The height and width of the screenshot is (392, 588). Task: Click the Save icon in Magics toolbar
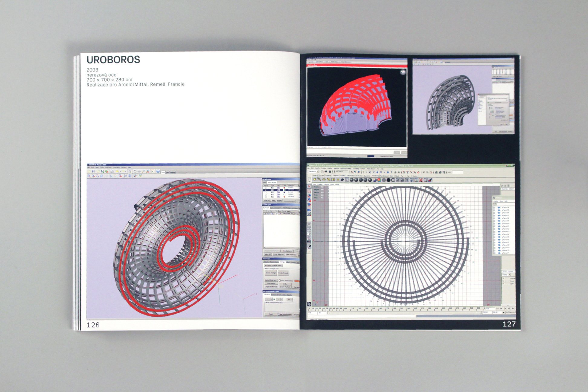tap(93, 171)
